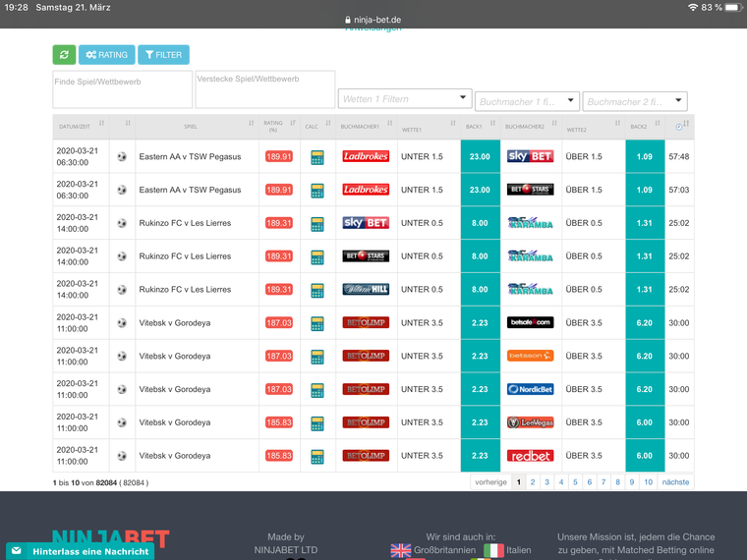Open calculator for Vitebsk row with NordicBet
The height and width of the screenshot is (560, 747).
[317, 390]
